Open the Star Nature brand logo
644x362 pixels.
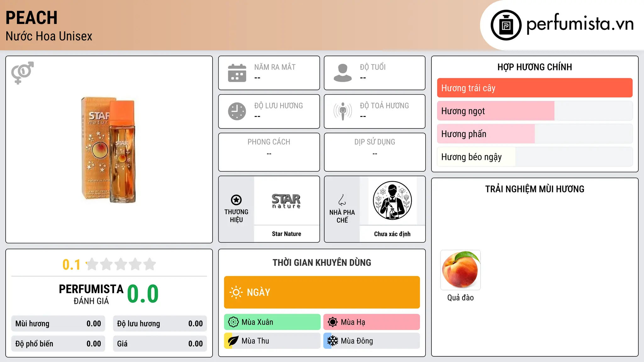pos(286,201)
